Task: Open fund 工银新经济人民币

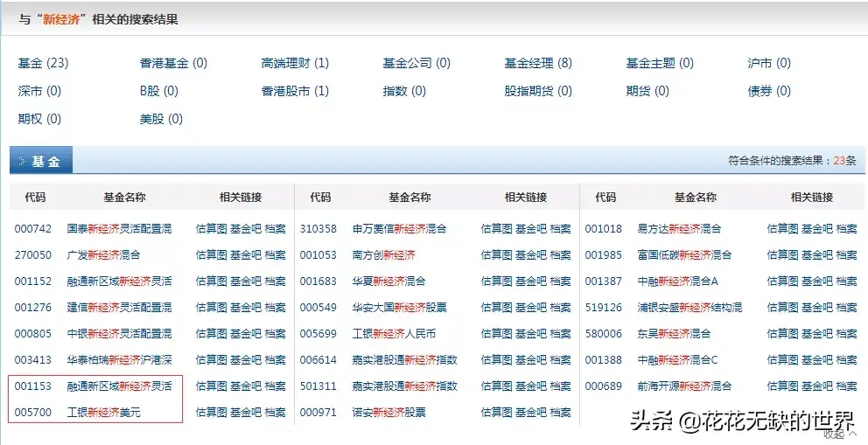Action: (x=394, y=333)
